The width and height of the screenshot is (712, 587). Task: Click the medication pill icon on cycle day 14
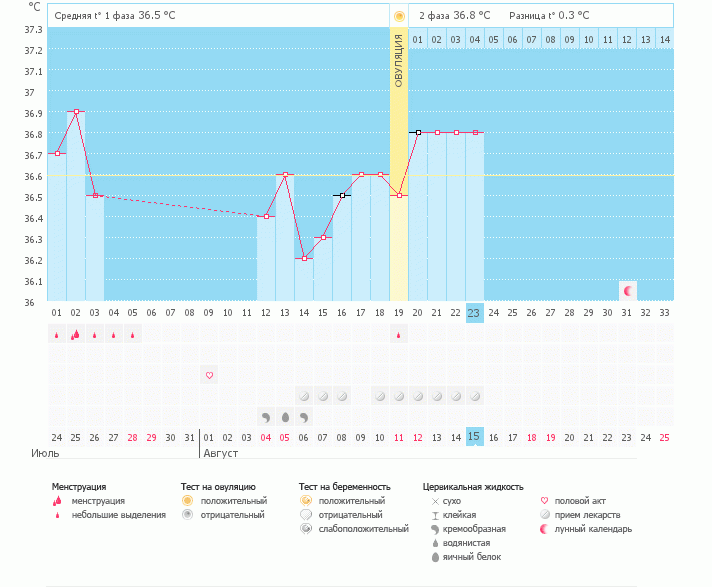tap(304, 396)
